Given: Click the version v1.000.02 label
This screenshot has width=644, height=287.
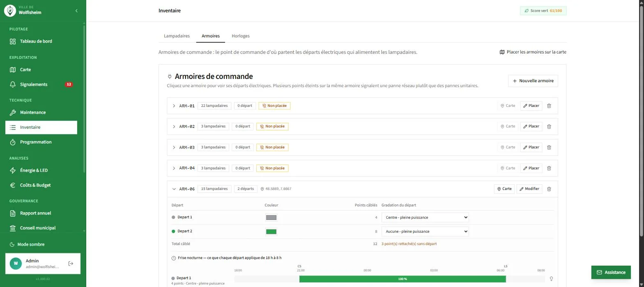Looking at the screenshot, I should tap(43, 279).
